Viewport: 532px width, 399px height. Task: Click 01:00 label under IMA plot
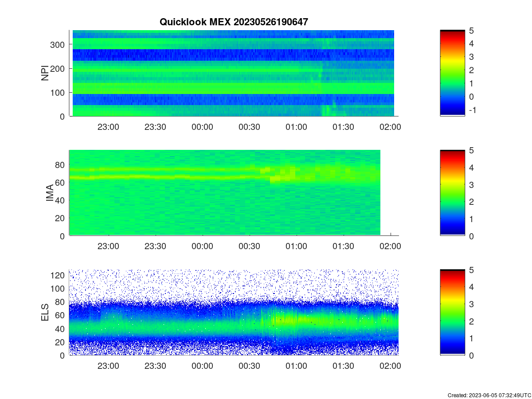tap(296, 246)
